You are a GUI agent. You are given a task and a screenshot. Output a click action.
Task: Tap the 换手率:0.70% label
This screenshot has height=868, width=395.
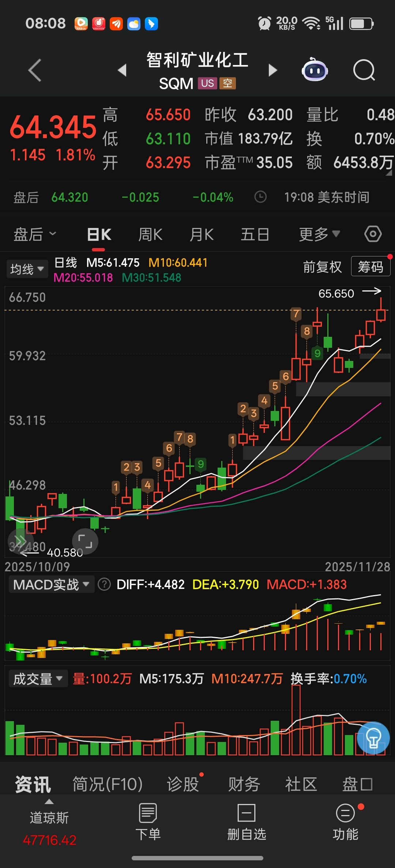click(328, 679)
